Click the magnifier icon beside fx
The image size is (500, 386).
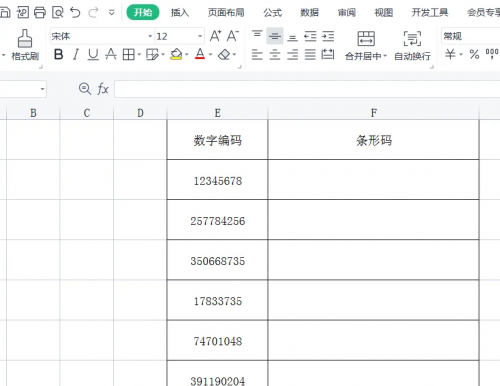85,89
